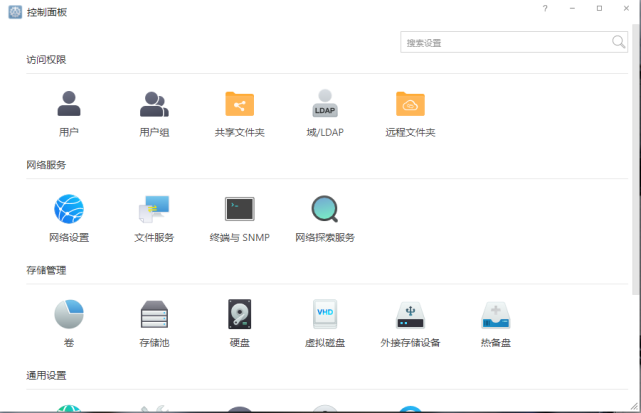Click the 通用设置 section heading
The image size is (641, 413).
click(x=46, y=375)
